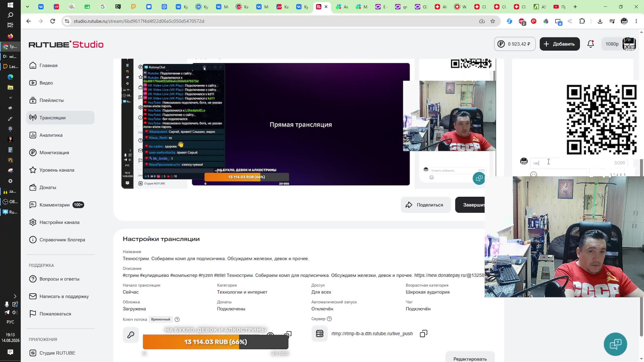Open a new browser tab
644x362 pixels.
(575, 7)
